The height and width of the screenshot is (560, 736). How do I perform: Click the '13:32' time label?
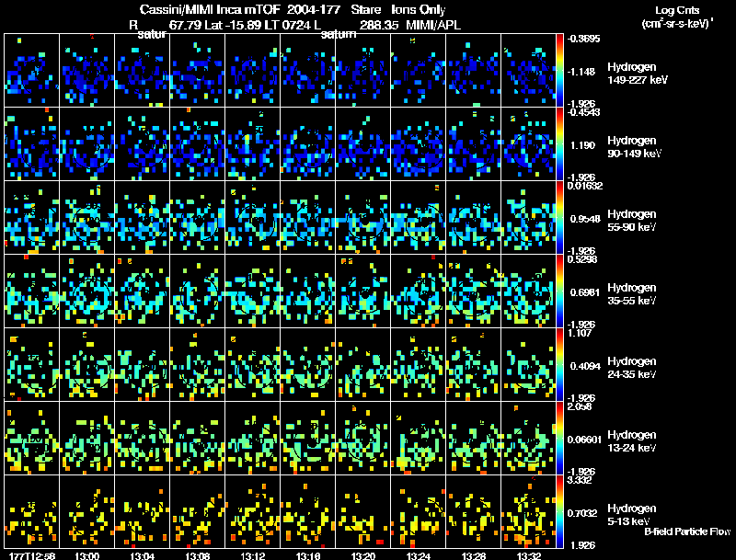coord(528,555)
